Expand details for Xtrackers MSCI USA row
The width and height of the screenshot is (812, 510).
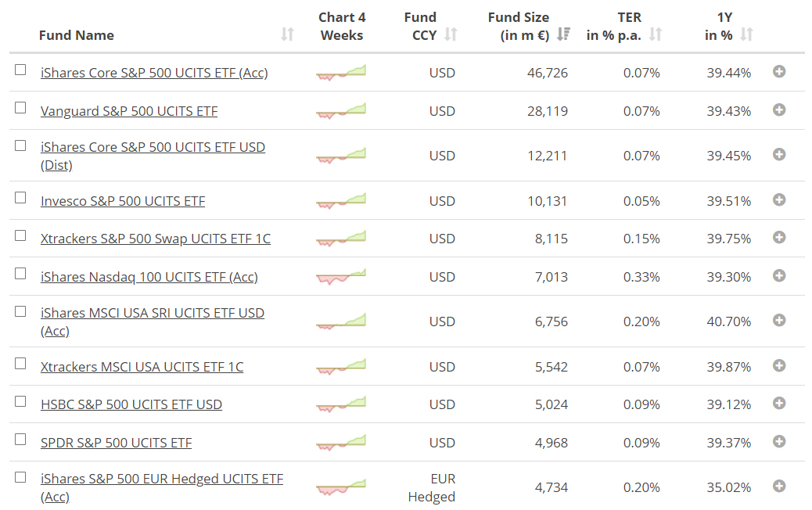[778, 365]
